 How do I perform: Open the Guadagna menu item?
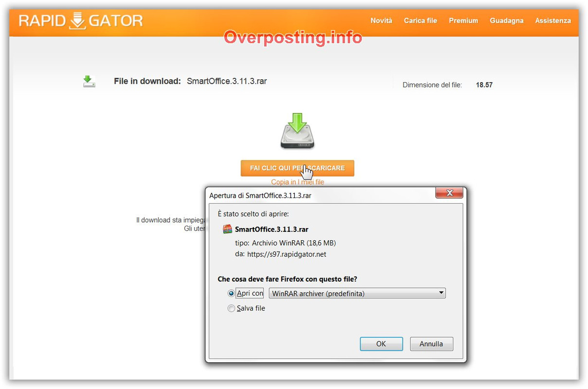click(x=507, y=20)
